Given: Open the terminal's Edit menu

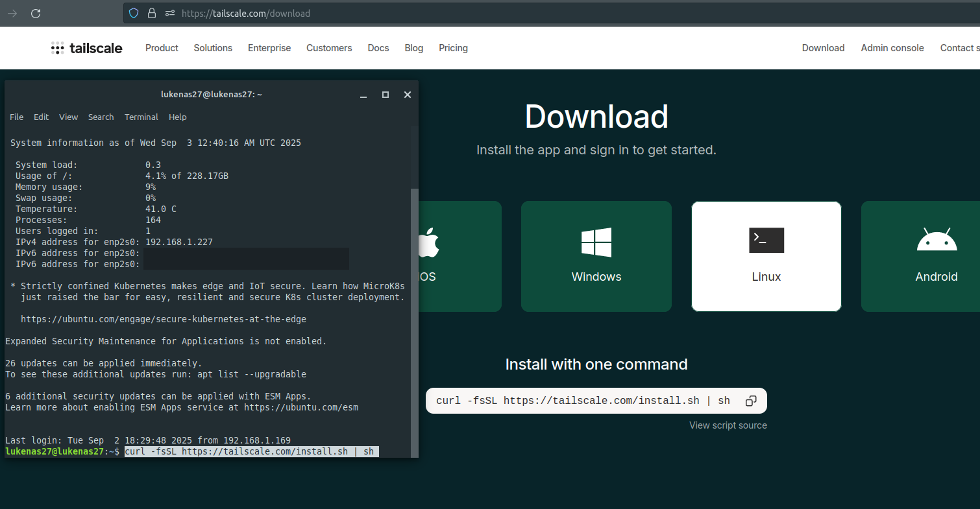Looking at the screenshot, I should click(42, 117).
